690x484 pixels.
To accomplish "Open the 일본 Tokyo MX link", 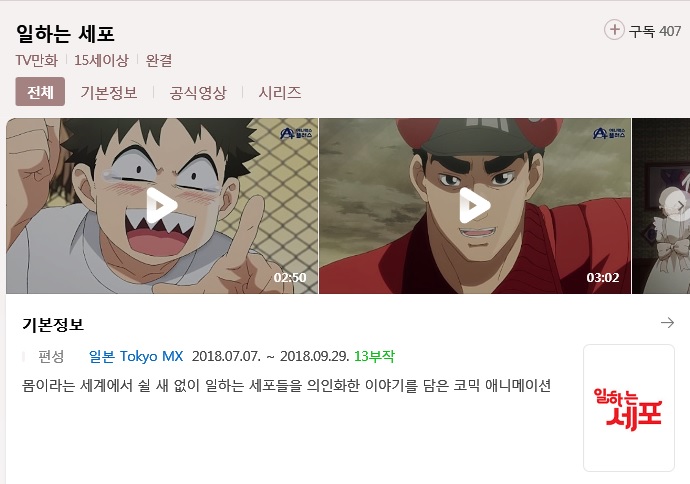I will [136, 356].
